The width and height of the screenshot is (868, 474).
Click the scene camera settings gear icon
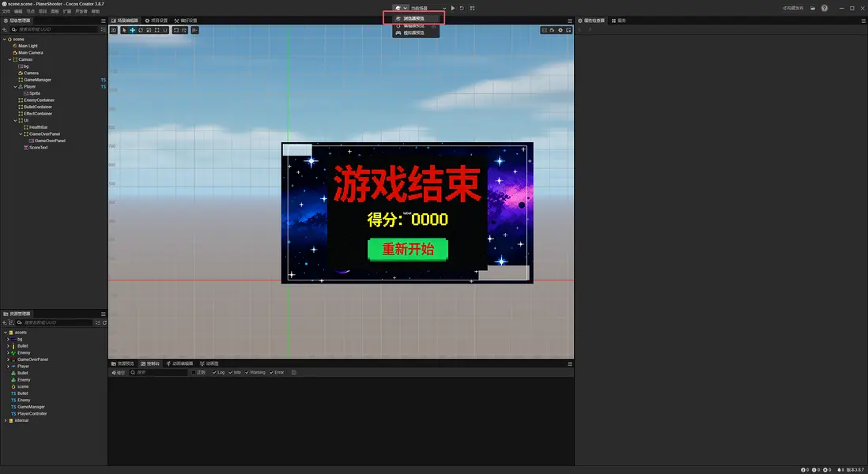(560, 30)
